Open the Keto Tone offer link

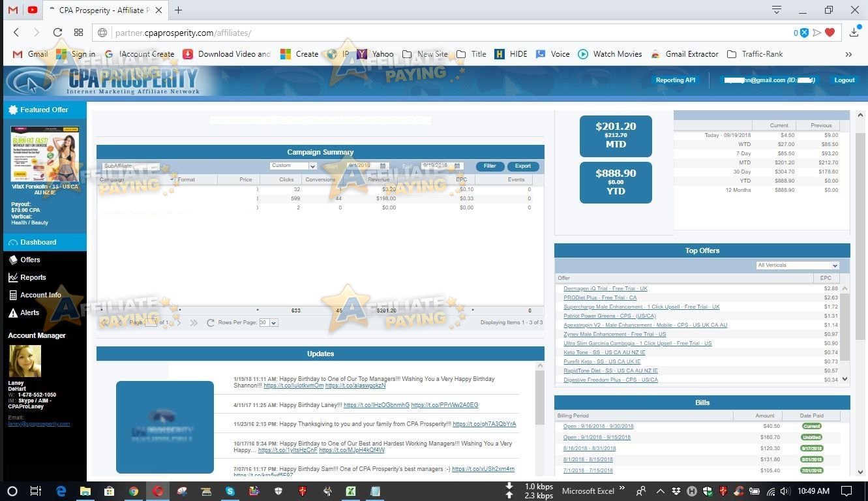[x=604, y=352]
